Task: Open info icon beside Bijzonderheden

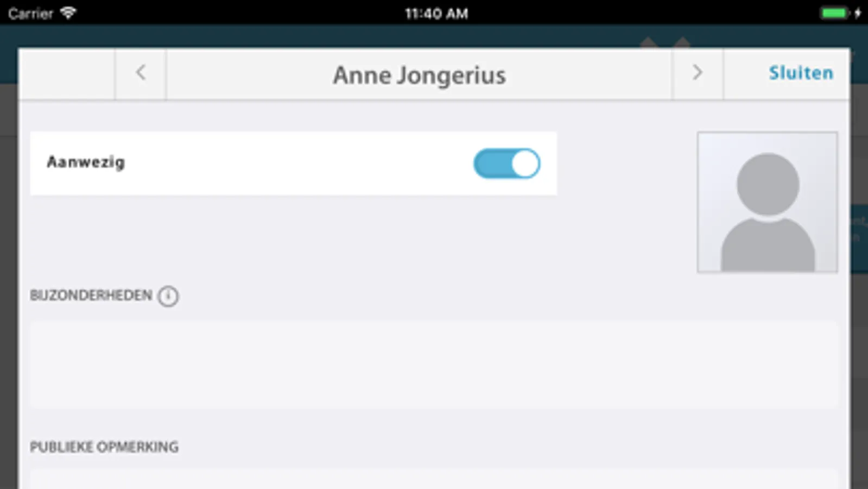Action: pyautogui.click(x=168, y=296)
